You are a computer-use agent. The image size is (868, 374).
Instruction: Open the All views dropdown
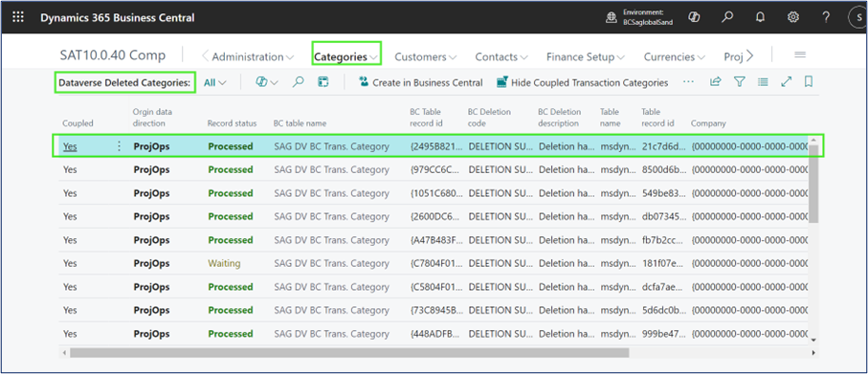point(215,82)
